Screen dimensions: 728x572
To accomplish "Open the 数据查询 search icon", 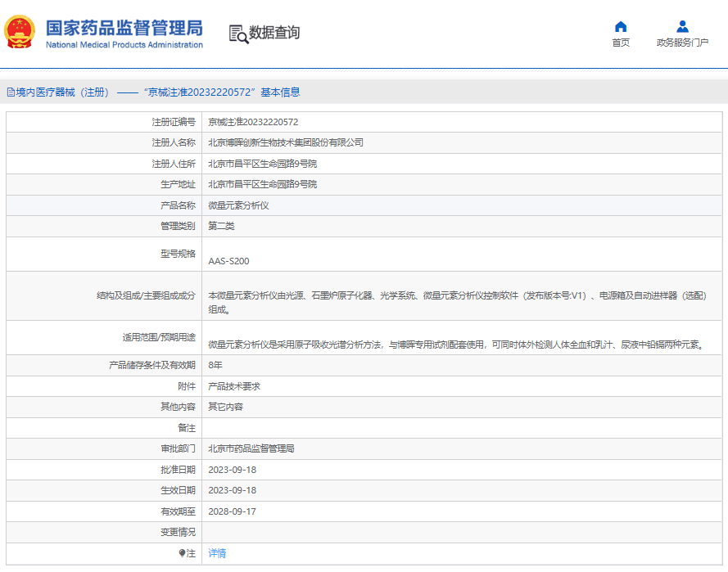I will pyautogui.click(x=238, y=34).
